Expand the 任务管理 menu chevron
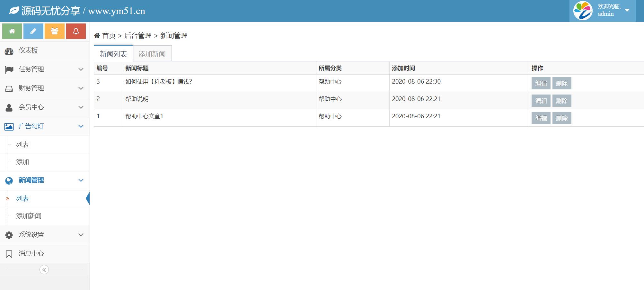 (81, 69)
